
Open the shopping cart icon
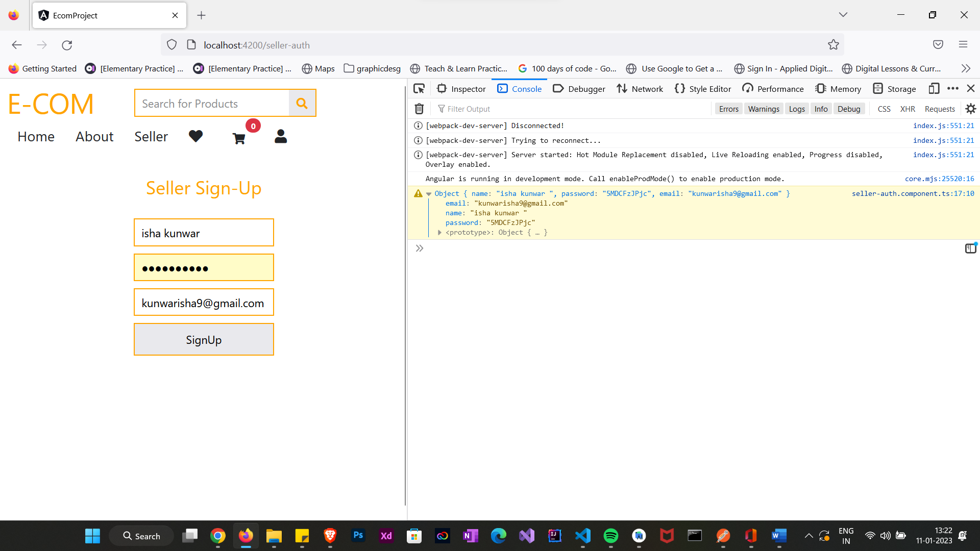pyautogui.click(x=239, y=138)
